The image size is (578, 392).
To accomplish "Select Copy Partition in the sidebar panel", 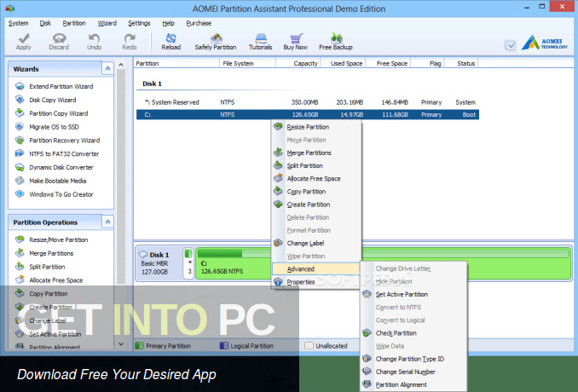I will point(49,294).
